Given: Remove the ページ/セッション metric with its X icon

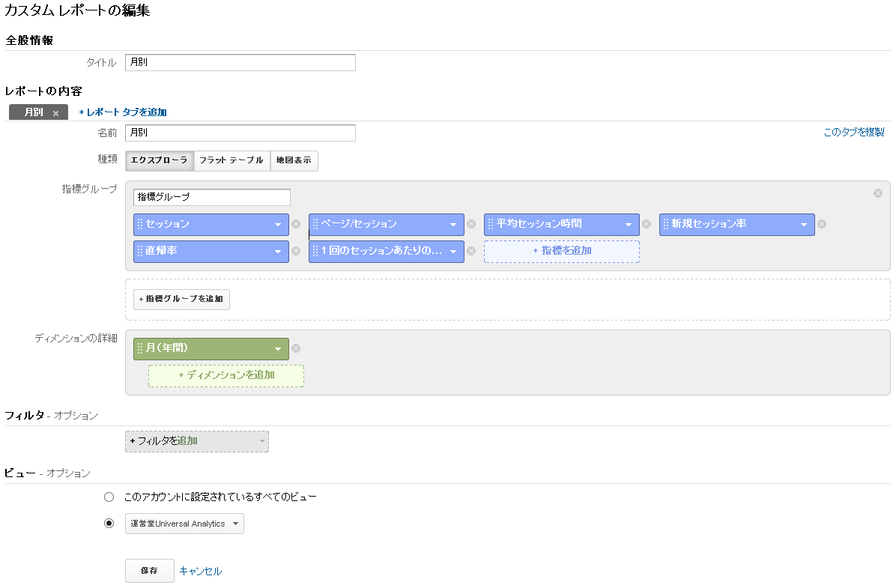Looking at the screenshot, I should (471, 224).
